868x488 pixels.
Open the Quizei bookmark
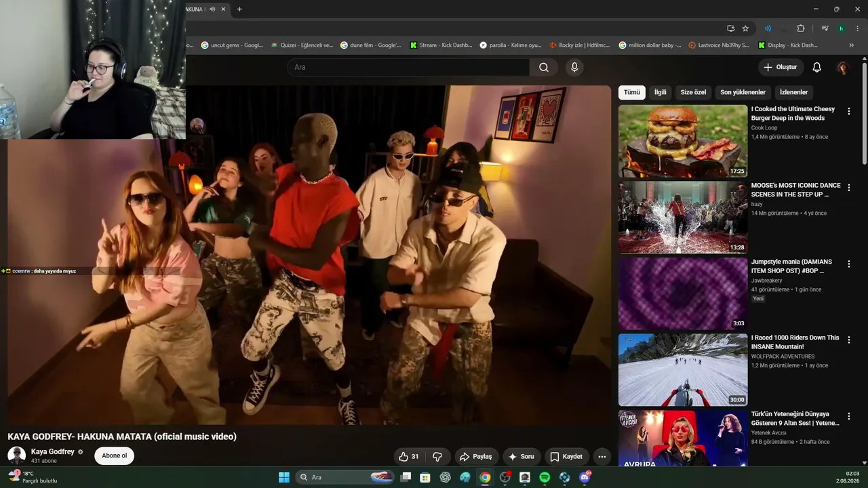(x=302, y=45)
